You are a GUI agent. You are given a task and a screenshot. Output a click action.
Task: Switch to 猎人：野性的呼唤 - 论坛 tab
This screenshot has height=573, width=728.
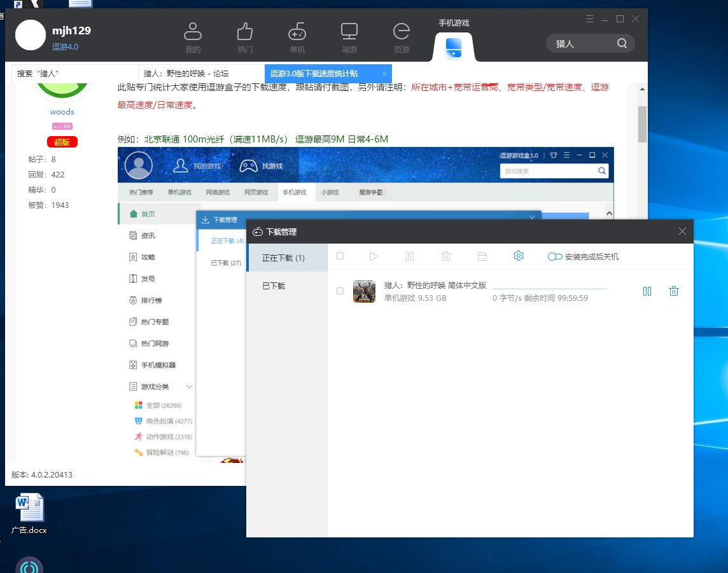(202, 73)
